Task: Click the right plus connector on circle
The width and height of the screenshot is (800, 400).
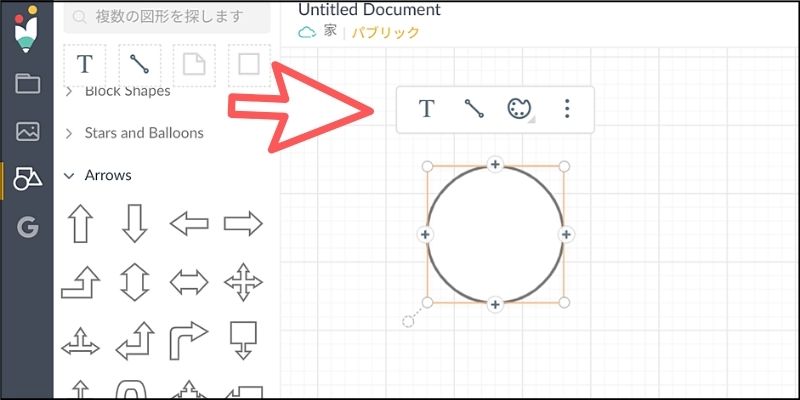Action: (566, 235)
